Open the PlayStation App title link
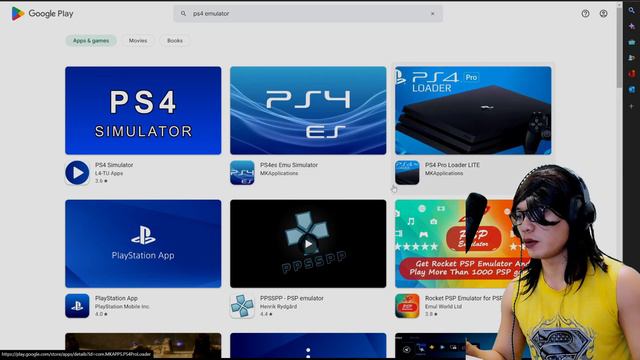Image resolution: width=640 pixels, height=360 pixels. (x=116, y=298)
